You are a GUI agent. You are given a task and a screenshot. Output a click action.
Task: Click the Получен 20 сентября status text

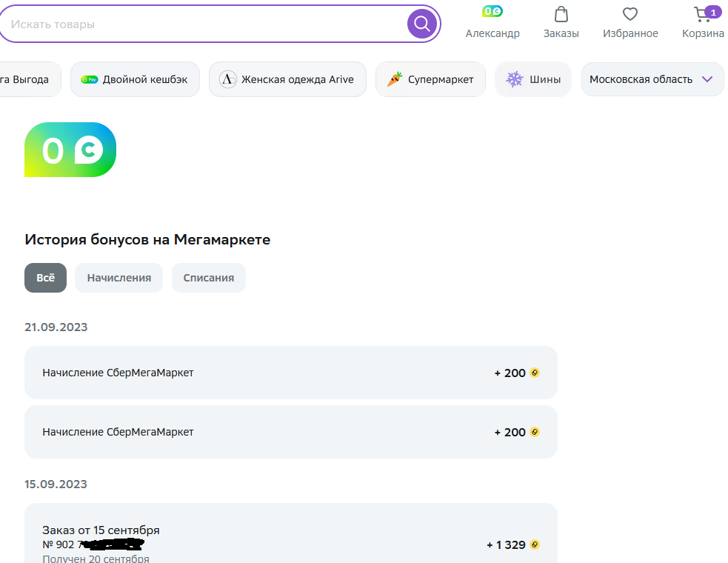point(96,559)
